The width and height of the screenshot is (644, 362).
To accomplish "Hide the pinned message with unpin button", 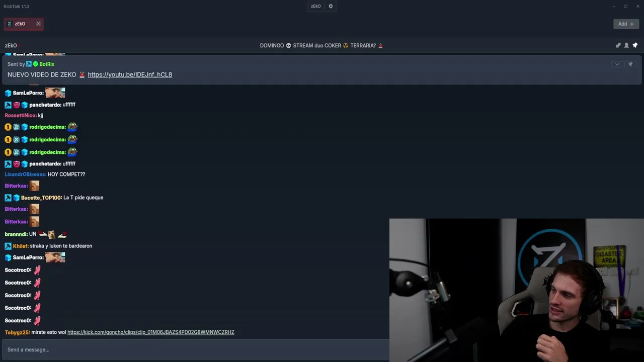I will pyautogui.click(x=630, y=64).
